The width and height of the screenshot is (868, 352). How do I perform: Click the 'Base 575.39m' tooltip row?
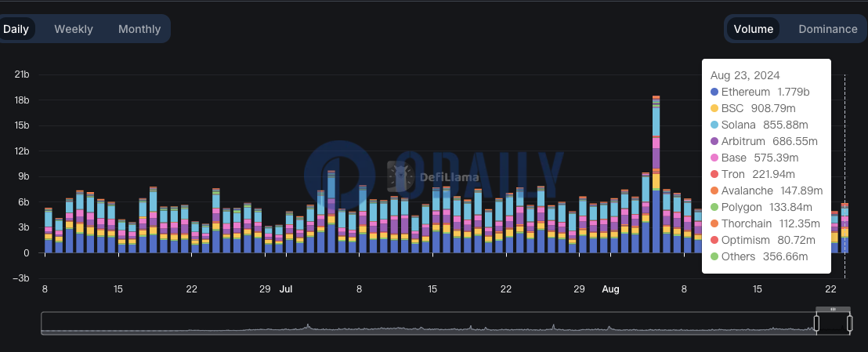[x=754, y=158]
